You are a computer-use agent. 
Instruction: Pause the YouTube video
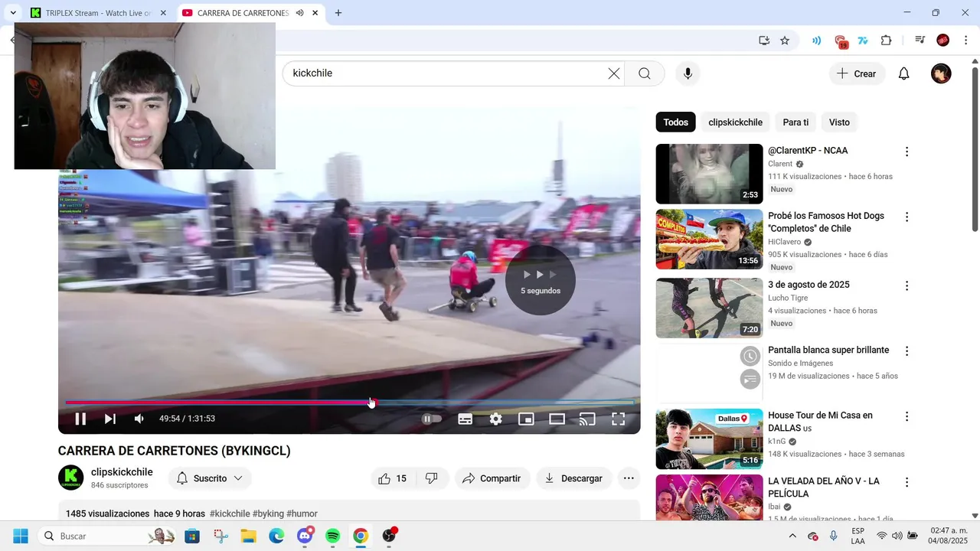click(x=80, y=419)
